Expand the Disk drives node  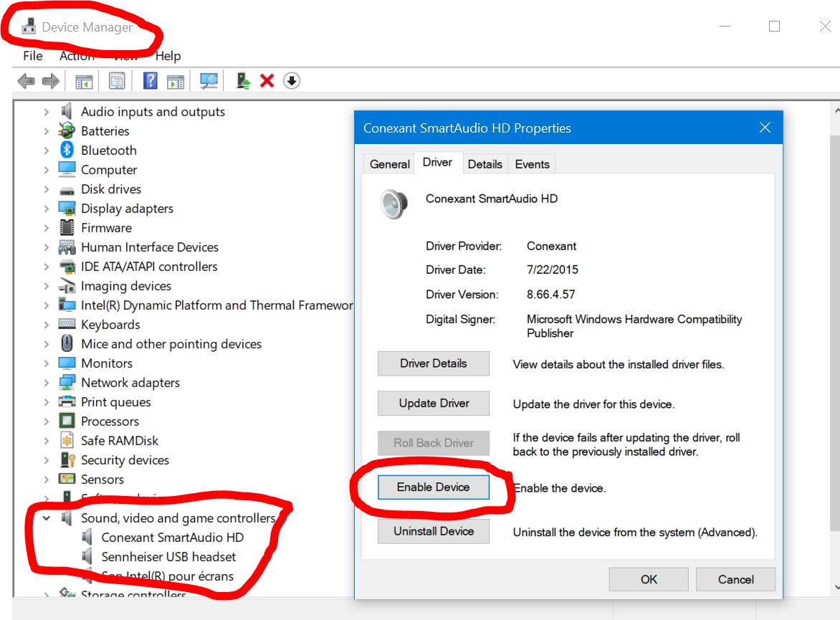coord(47,189)
